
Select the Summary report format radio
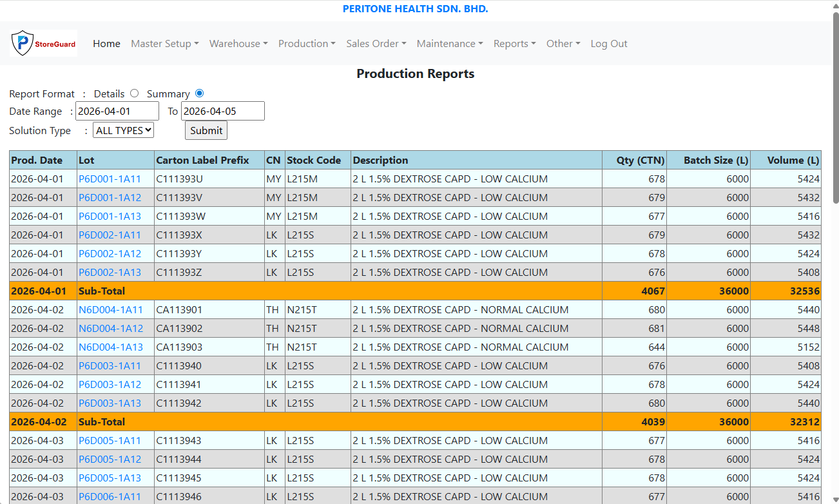199,93
